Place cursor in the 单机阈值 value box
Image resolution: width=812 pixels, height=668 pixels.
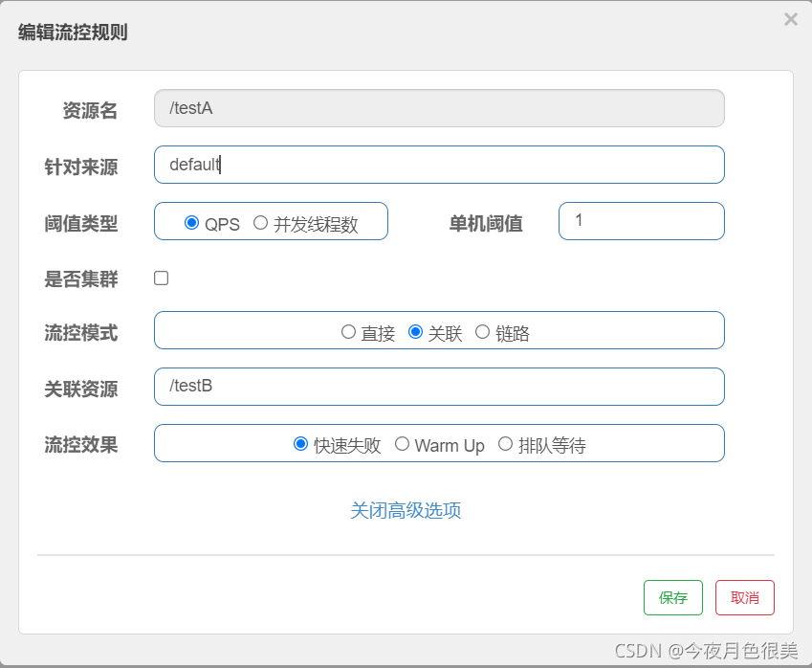pyautogui.click(x=641, y=221)
